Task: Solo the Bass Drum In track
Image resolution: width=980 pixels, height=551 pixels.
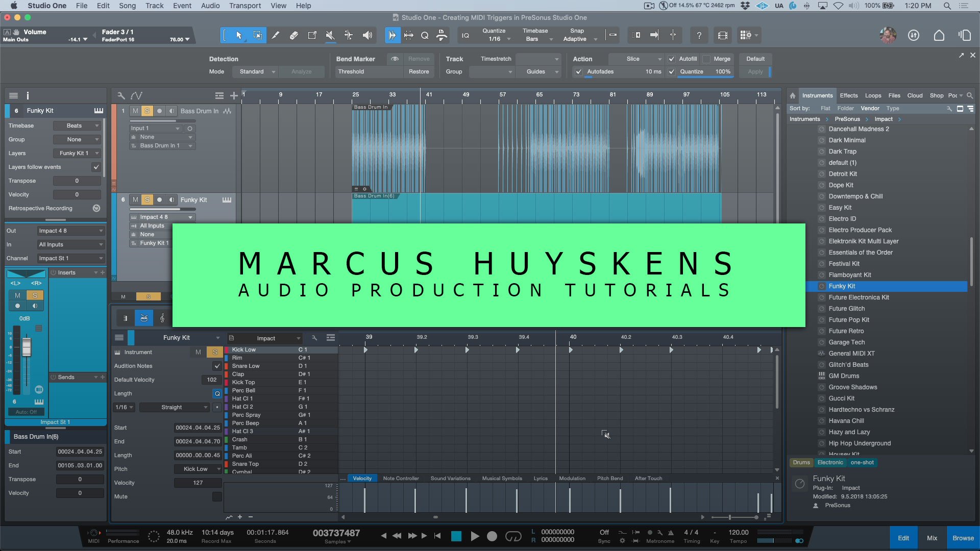Action: coord(147,111)
